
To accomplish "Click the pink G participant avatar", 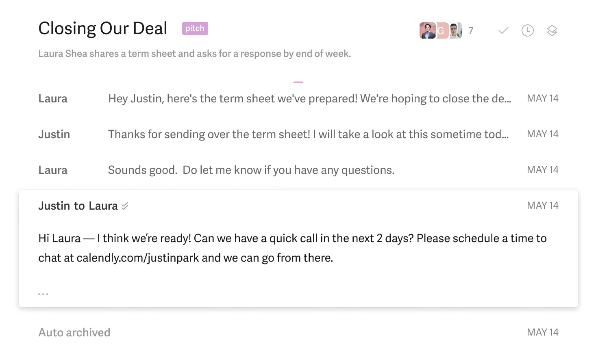I will (442, 30).
